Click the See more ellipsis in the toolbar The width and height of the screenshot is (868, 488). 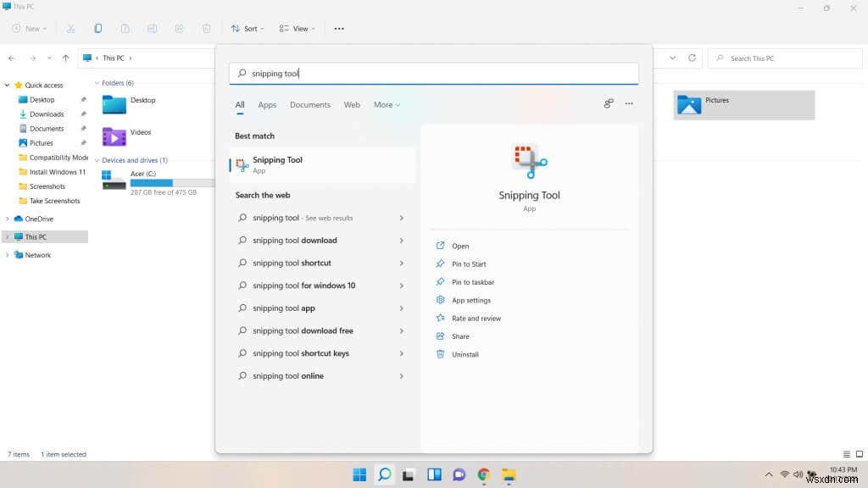click(339, 28)
